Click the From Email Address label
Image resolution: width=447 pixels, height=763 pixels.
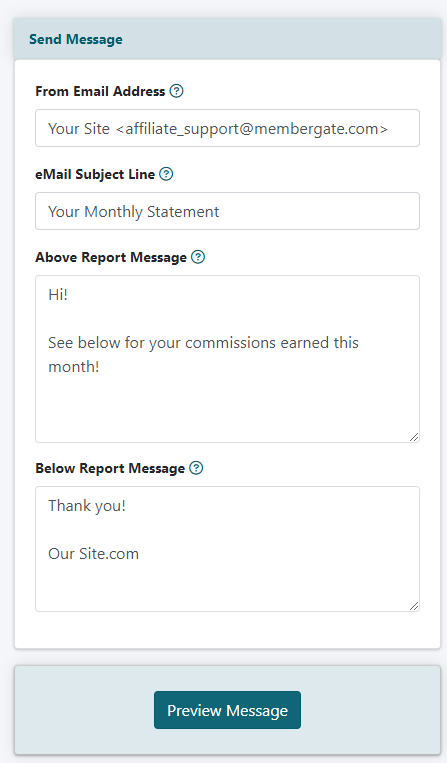click(100, 91)
